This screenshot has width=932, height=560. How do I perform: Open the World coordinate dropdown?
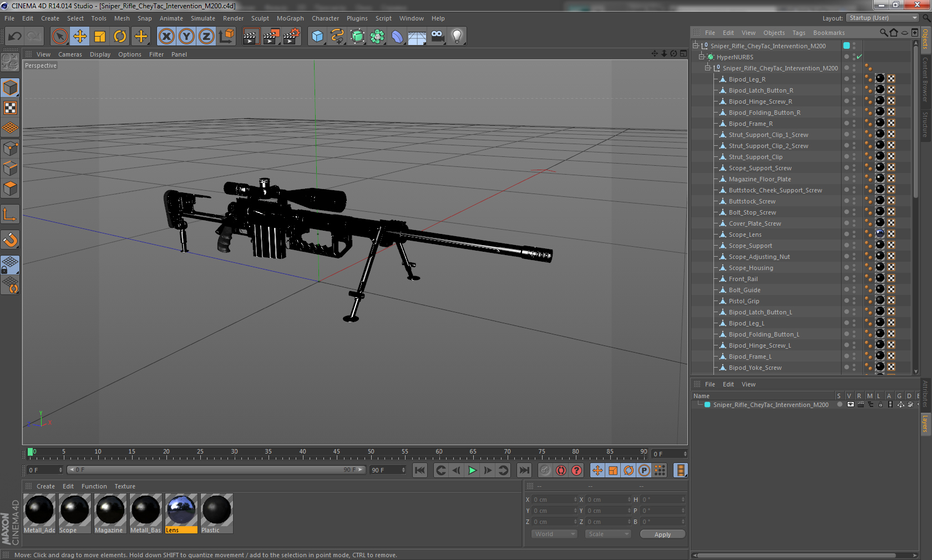[x=554, y=534]
